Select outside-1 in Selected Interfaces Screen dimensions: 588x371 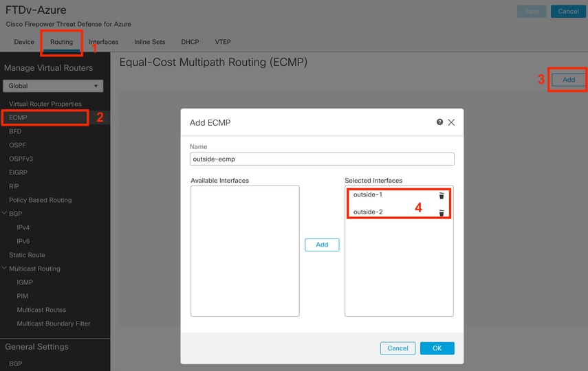[368, 194]
